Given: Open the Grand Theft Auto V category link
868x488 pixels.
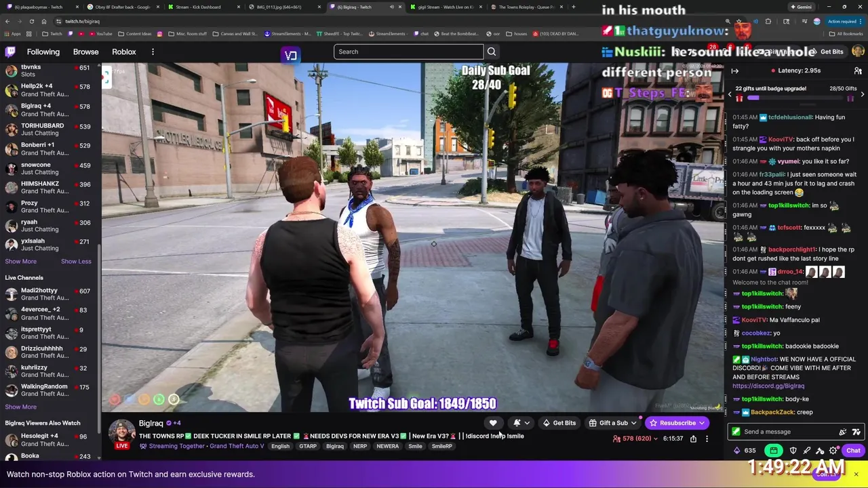Looking at the screenshot, I should pyautogui.click(x=237, y=446).
